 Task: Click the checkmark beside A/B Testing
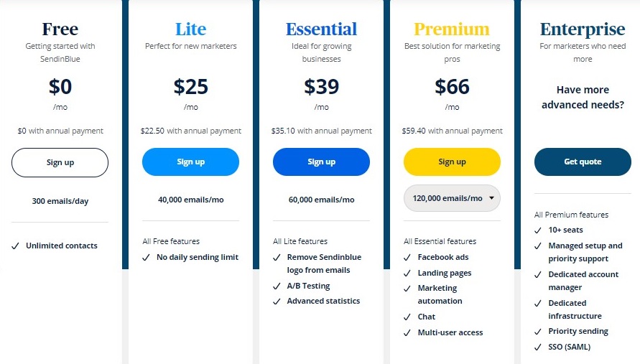(x=277, y=286)
